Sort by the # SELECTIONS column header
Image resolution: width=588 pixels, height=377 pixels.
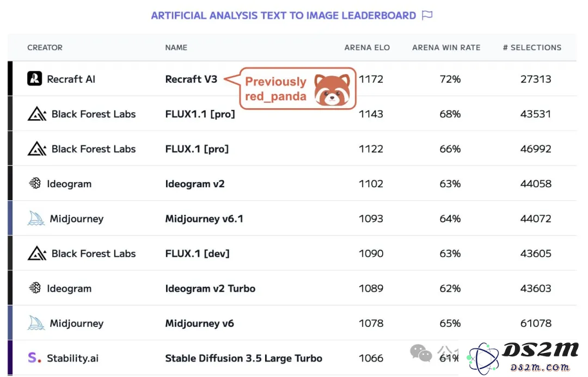pyautogui.click(x=532, y=47)
